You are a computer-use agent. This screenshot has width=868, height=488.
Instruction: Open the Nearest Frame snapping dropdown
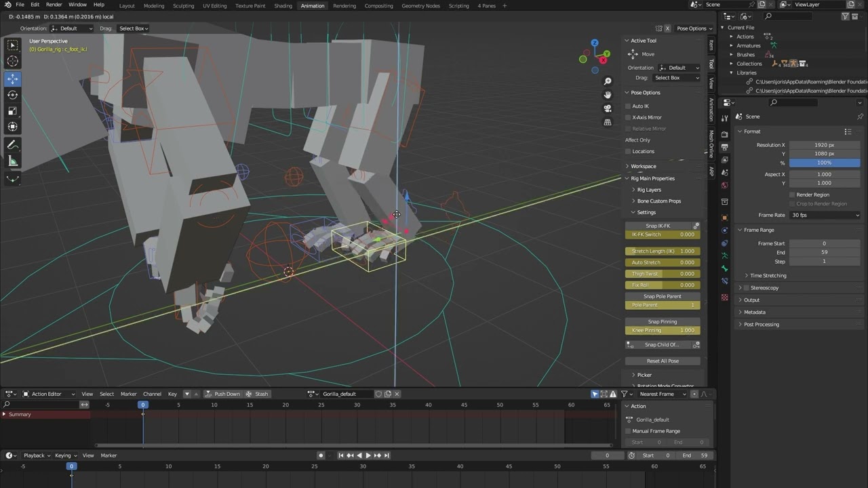[x=663, y=394]
